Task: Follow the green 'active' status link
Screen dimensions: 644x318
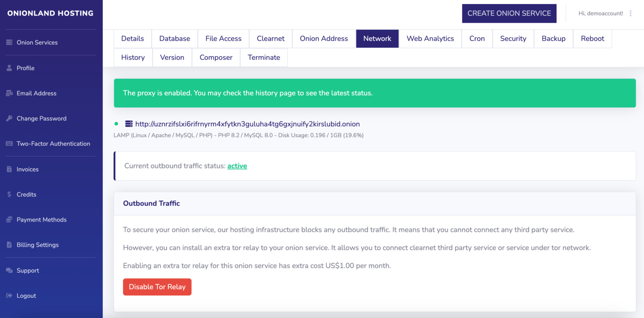Action: pos(237,166)
